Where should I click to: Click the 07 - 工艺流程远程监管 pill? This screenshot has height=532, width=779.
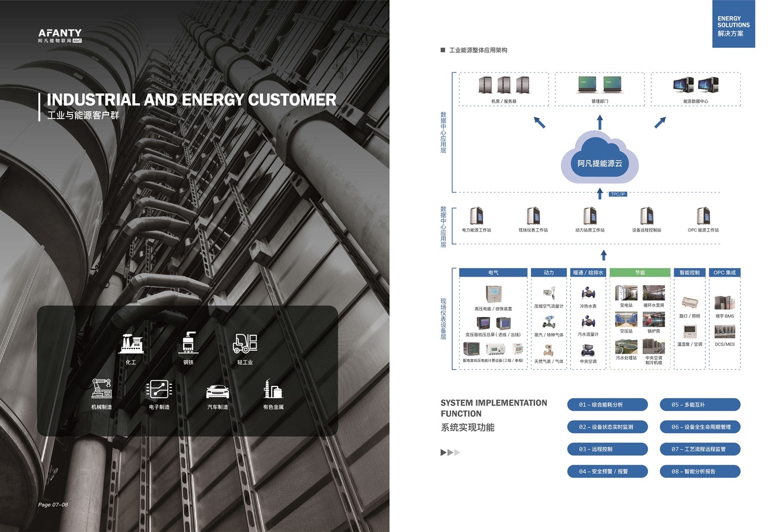[x=700, y=449]
